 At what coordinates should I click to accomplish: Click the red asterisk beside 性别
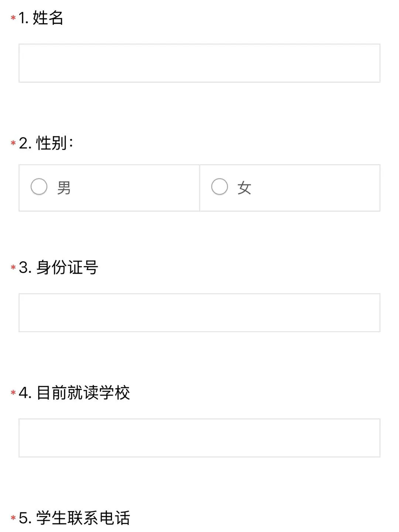(x=13, y=143)
